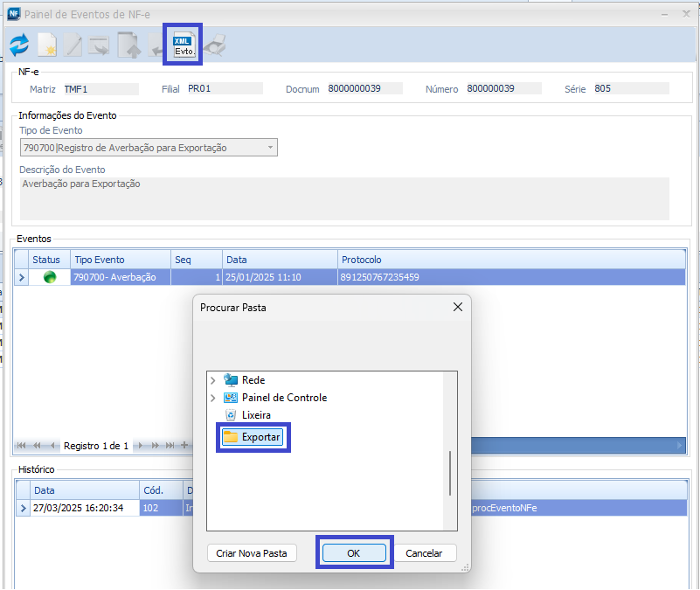Click the plus add-record button in navigator

pyautogui.click(x=184, y=445)
